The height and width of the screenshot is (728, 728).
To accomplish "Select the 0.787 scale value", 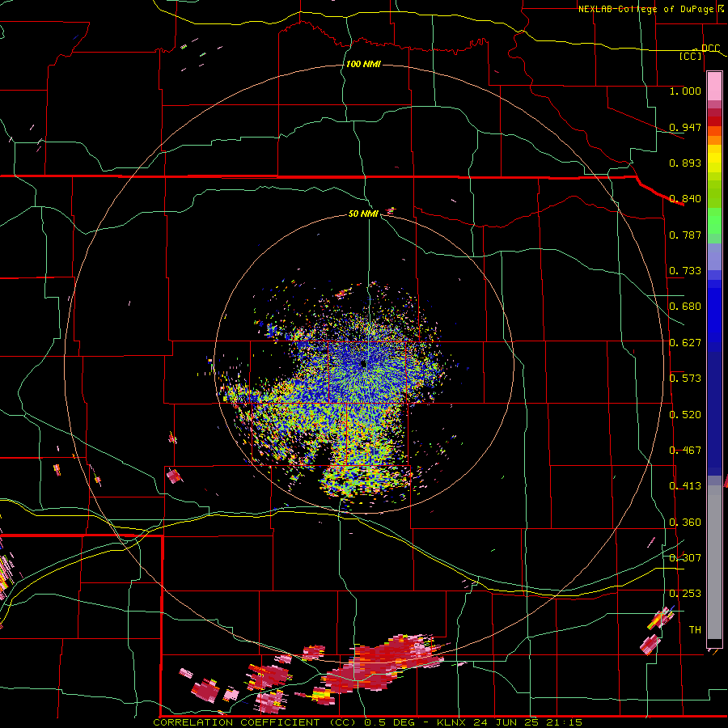I will click(x=685, y=235).
